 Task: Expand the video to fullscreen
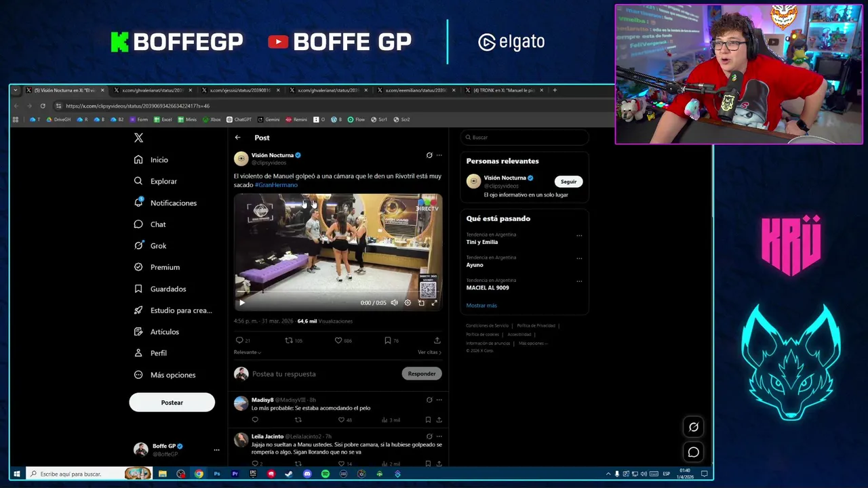[434, 303]
